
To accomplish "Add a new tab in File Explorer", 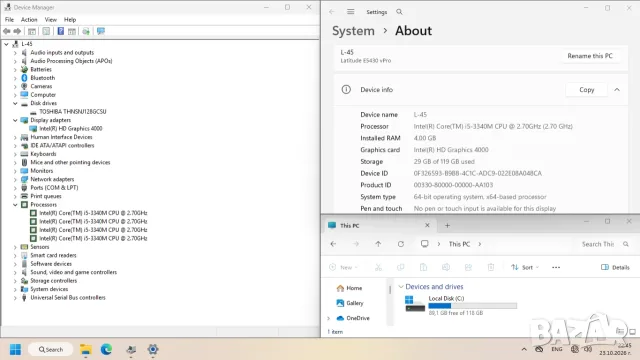I will [447, 225].
